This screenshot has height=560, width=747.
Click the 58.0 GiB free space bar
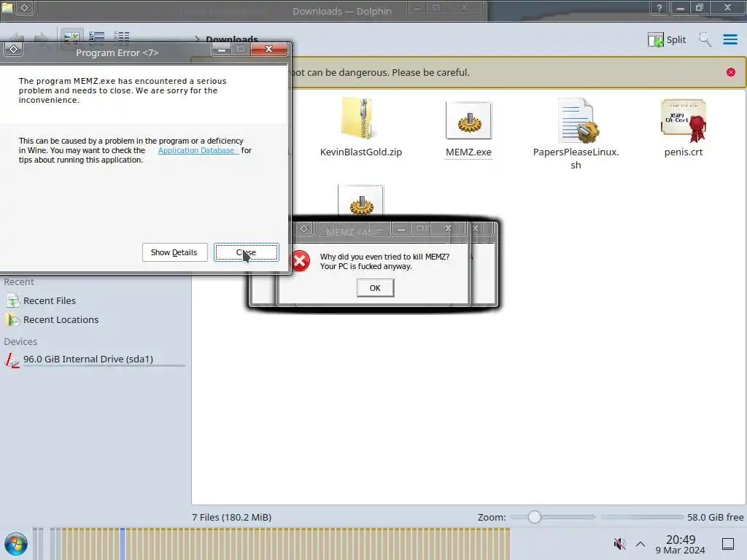pos(642,517)
